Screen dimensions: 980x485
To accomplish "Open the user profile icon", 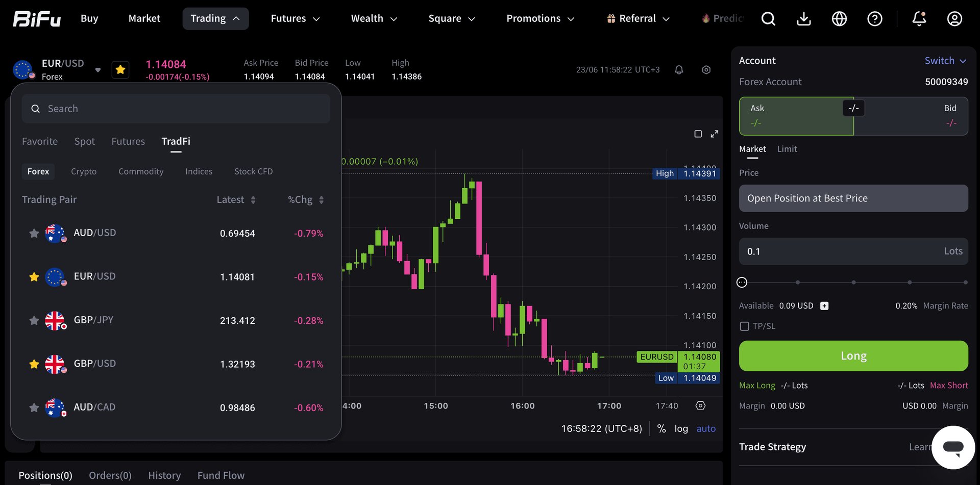I will [x=954, y=19].
